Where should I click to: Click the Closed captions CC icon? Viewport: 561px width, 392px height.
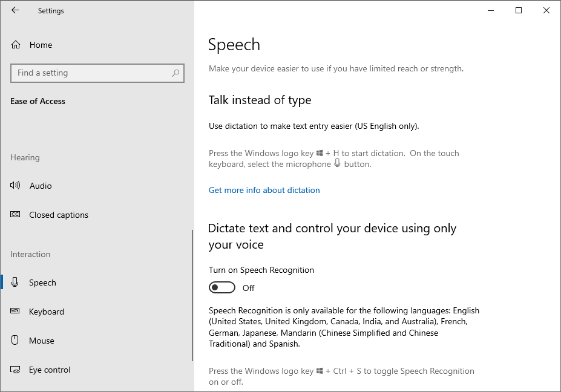[15, 214]
